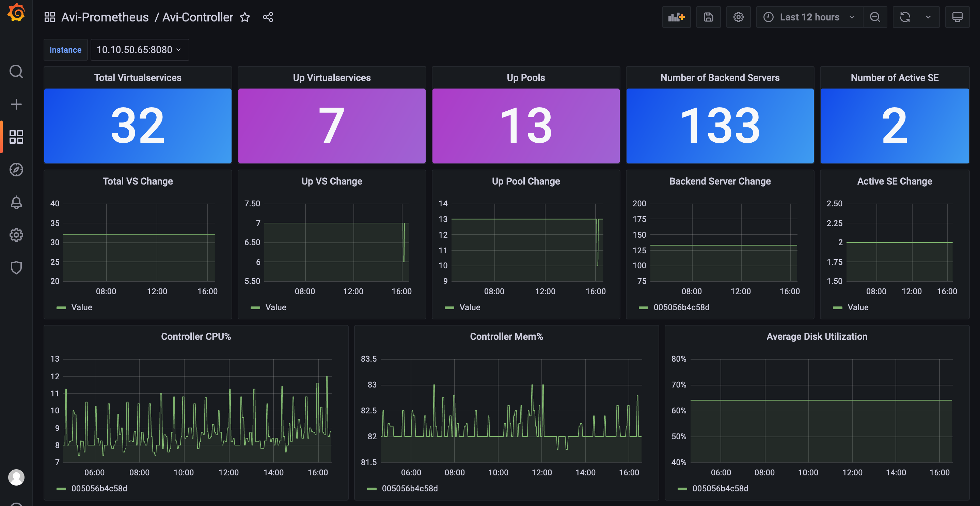Click Average Disk Utilization legend color swatch
This screenshot has height=506, width=980.
click(x=682, y=489)
